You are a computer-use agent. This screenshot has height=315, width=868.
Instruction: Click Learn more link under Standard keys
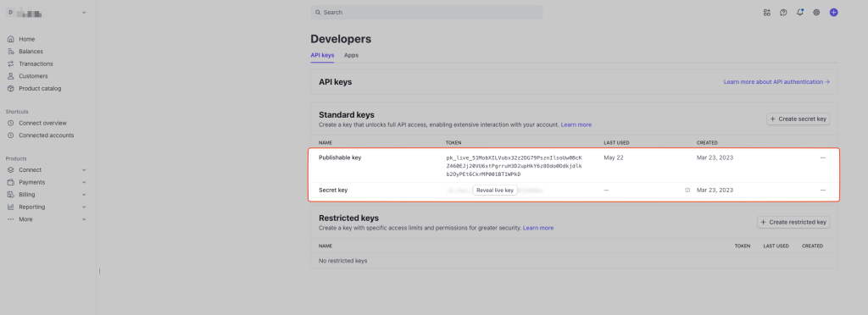576,124
